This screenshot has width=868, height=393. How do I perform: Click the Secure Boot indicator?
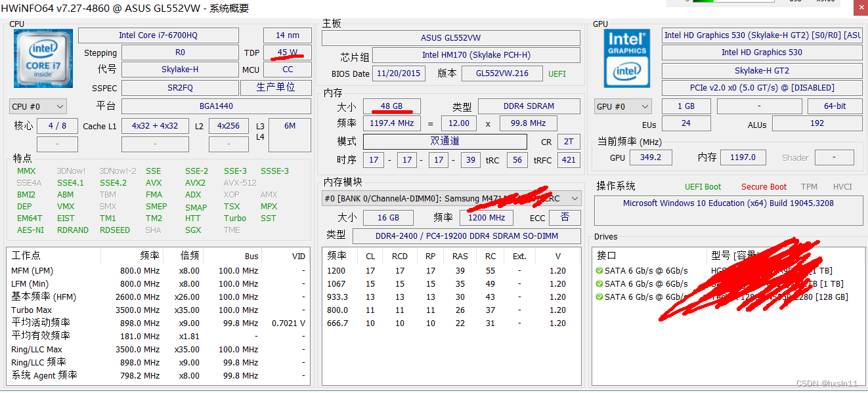point(764,187)
